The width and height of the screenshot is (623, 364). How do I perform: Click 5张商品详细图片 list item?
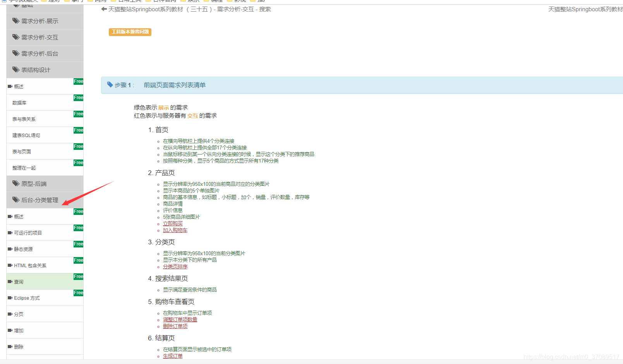(x=181, y=217)
